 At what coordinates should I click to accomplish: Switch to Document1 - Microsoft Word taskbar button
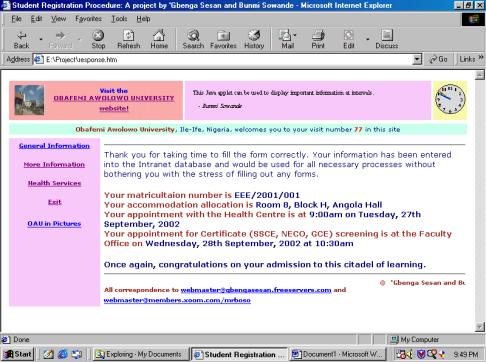point(338,354)
